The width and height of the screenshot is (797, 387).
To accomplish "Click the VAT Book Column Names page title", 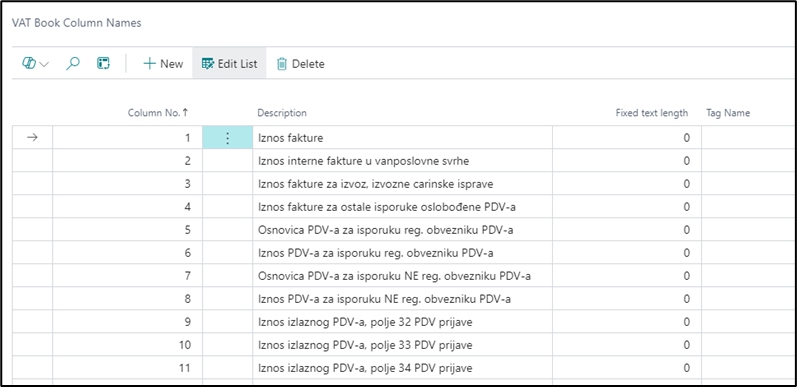I will coord(77,23).
